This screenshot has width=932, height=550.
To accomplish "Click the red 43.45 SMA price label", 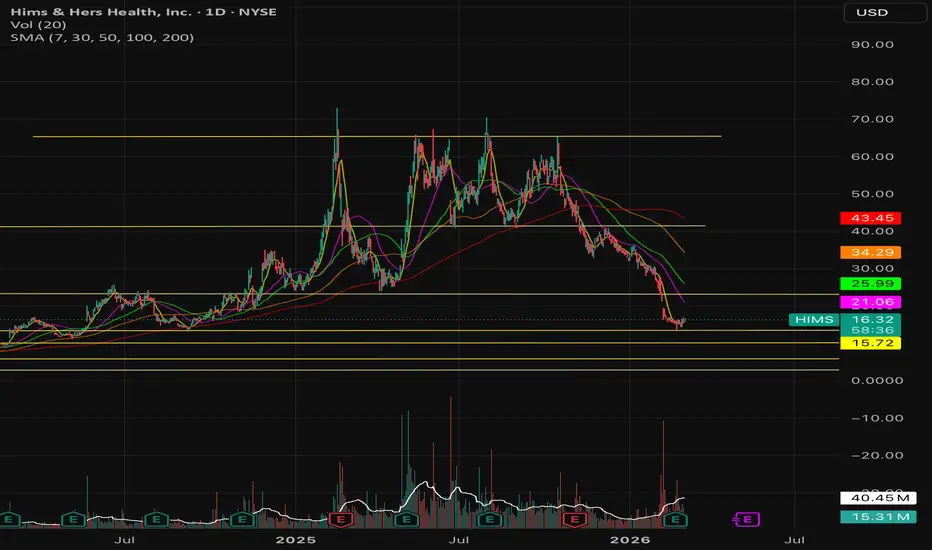I will pos(871,218).
